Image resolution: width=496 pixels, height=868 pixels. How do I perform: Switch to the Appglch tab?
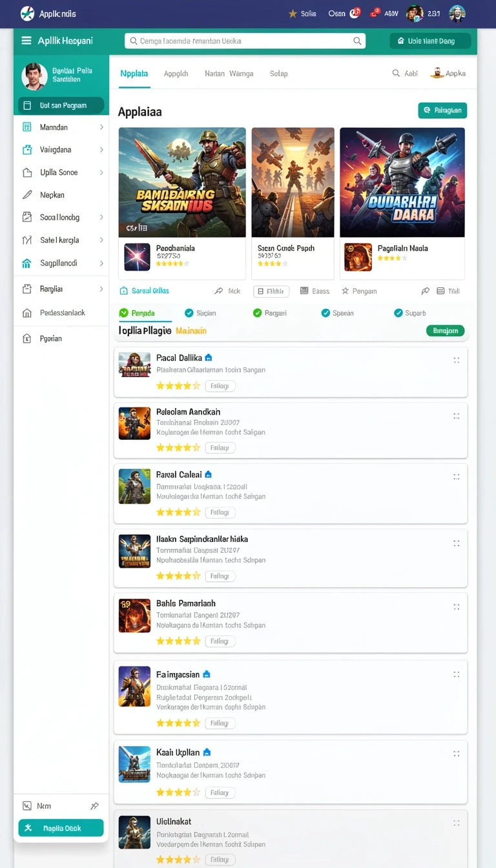(x=176, y=74)
